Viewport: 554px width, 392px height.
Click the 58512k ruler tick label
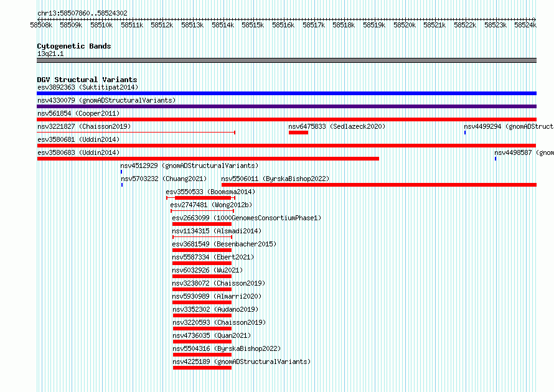(x=162, y=25)
